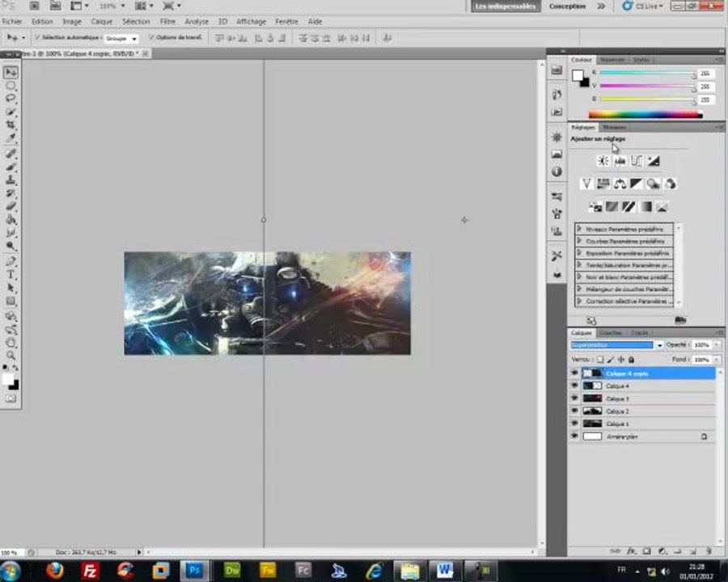This screenshot has width=728, height=582.
Task: Expand Courbes Paramètres prédéfinis
Action: 579,241
